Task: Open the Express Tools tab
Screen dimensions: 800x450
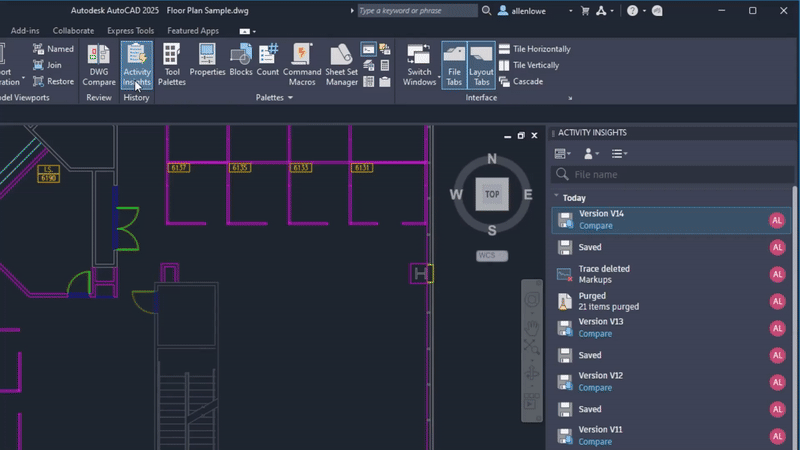Action: [130, 31]
